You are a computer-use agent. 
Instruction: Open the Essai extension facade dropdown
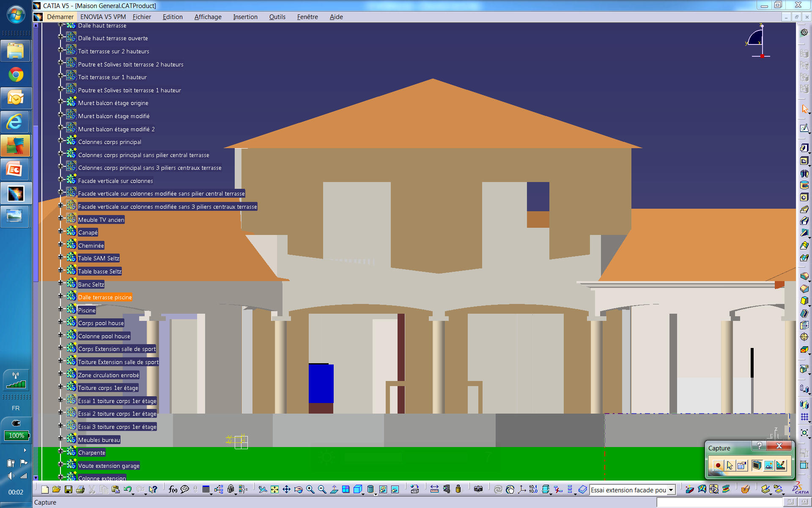[x=671, y=490]
